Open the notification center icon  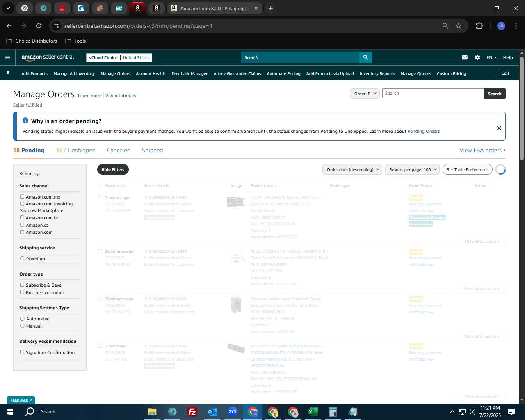click(x=511, y=411)
